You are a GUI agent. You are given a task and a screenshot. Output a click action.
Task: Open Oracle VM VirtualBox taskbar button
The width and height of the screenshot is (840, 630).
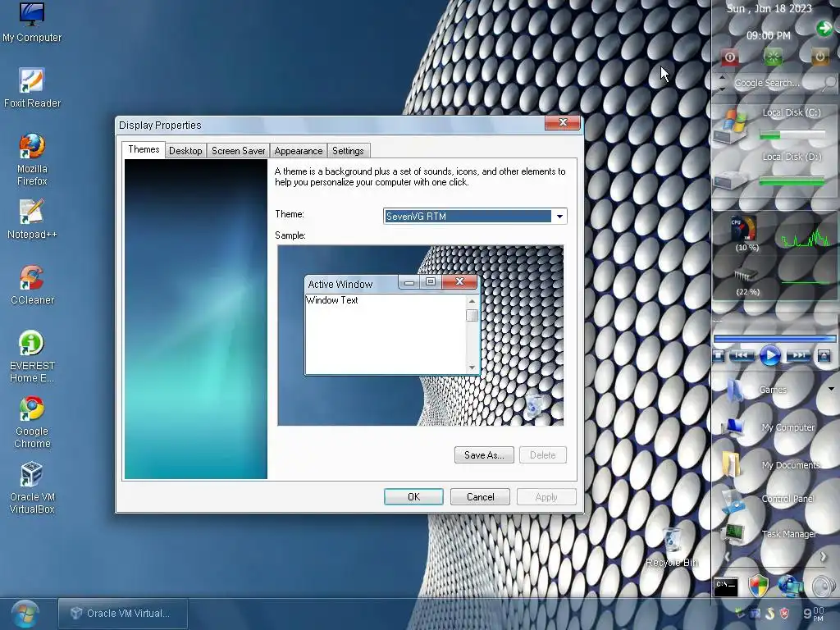123,614
